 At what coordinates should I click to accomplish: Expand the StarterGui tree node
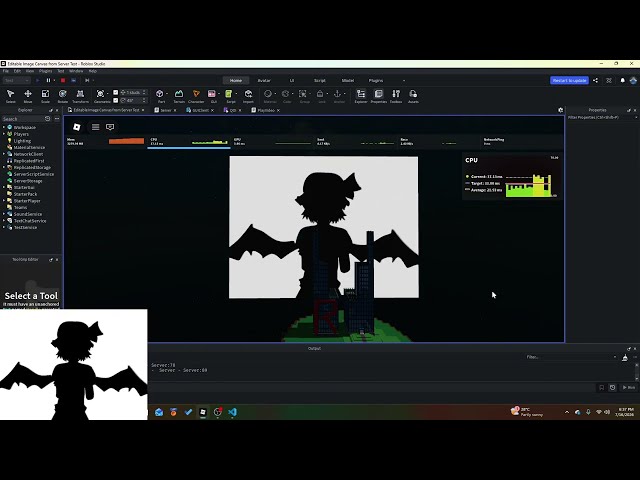pos(4,187)
